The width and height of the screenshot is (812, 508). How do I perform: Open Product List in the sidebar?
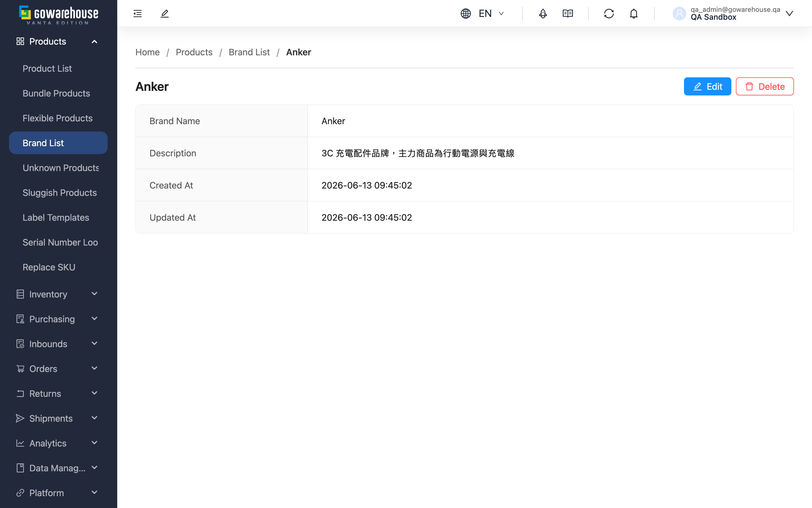pyautogui.click(x=58, y=69)
